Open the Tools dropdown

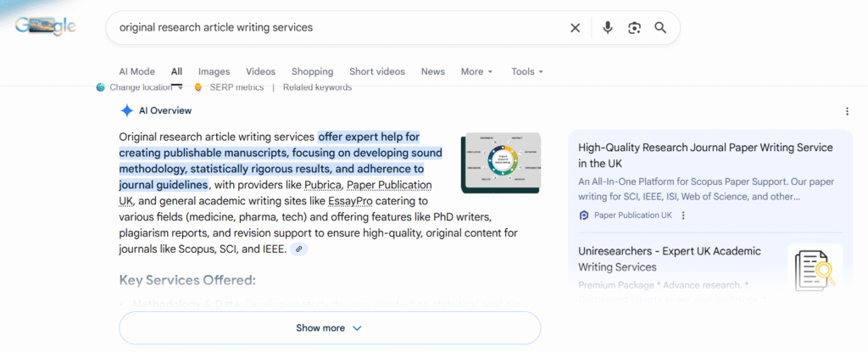526,72
